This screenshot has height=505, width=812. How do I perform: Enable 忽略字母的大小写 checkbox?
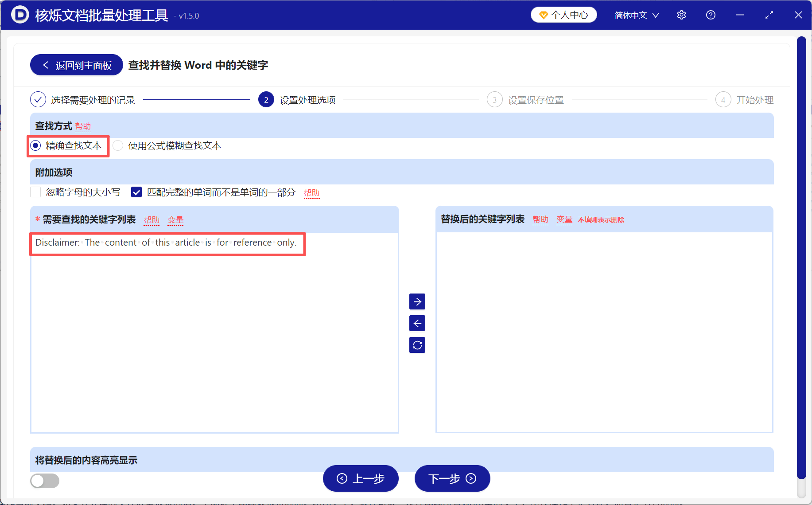tap(35, 192)
